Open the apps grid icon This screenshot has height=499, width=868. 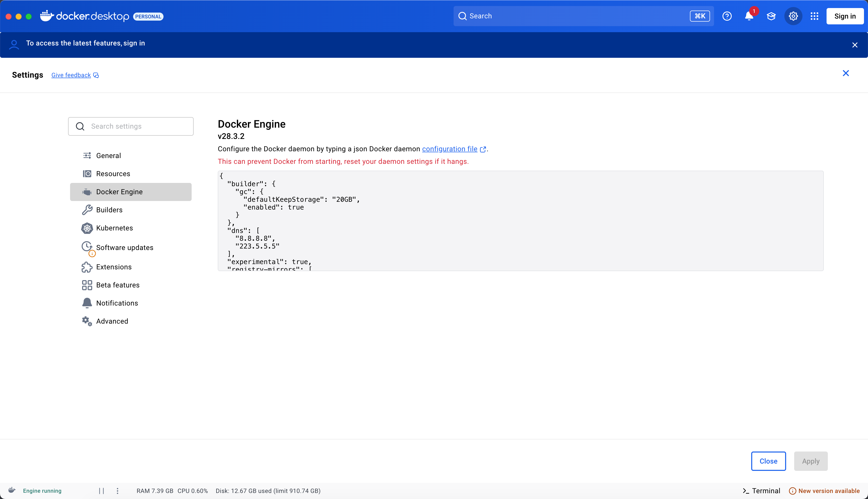(814, 16)
